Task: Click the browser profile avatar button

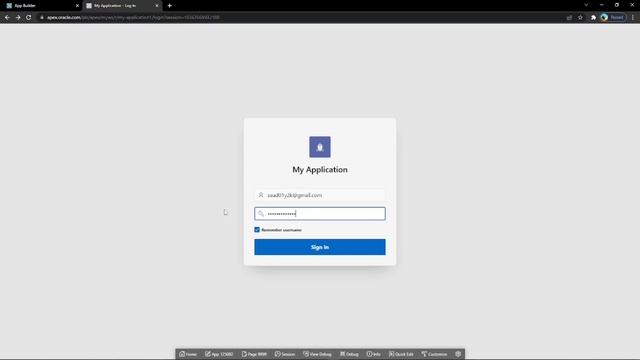Action: click(613, 18)
